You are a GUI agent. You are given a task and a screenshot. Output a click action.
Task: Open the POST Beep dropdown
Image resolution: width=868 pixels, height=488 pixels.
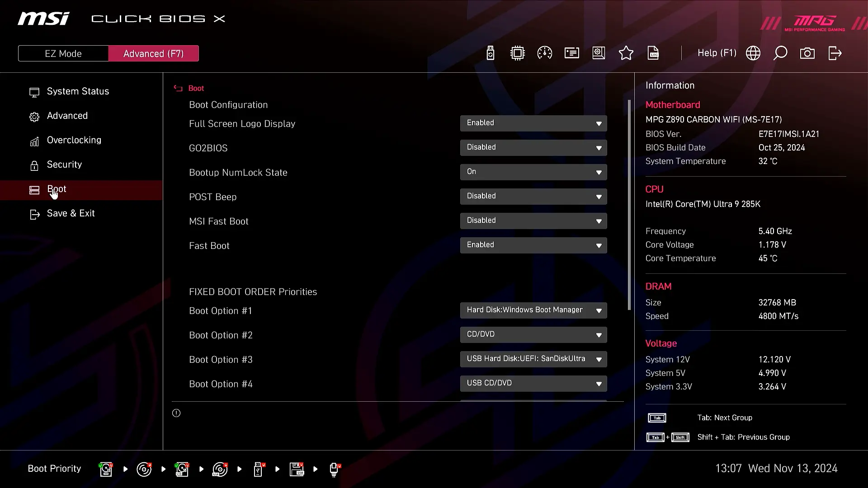click(x=533, y=196)
